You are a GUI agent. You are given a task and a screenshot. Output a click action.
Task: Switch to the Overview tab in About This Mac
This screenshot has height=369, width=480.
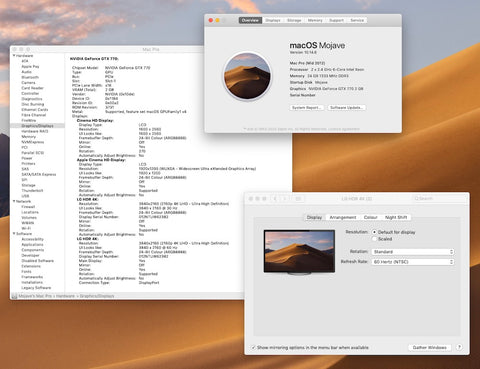coord(250,20)
